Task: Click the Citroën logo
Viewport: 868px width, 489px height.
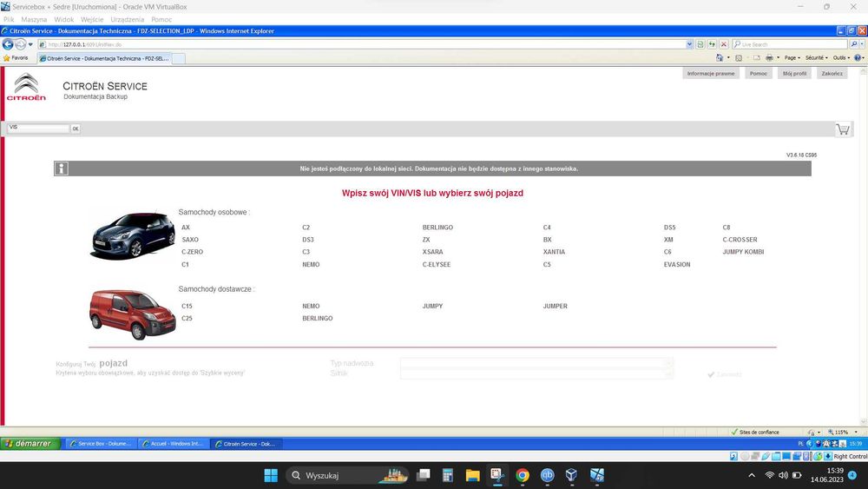Action: click(26, 87)
